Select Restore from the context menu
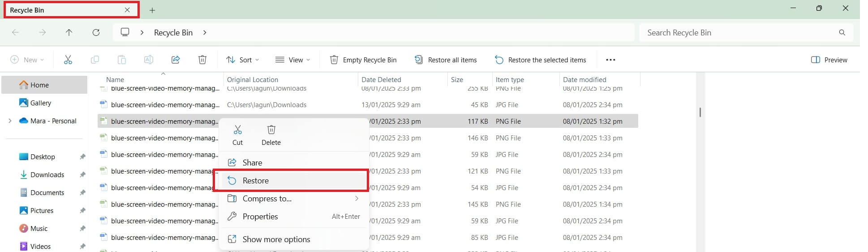 tap(256, 181)
